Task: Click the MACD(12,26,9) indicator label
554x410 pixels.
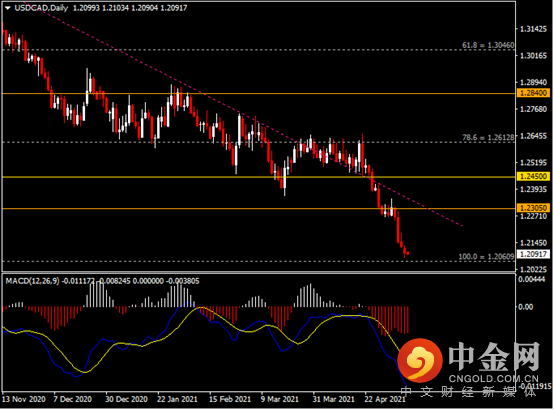Action: (x=32, y=281)
